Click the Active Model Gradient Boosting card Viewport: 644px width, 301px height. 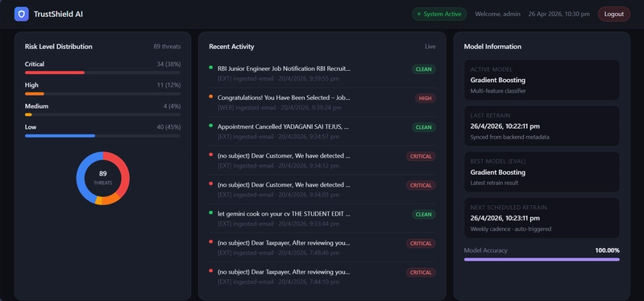[x=542, y=80]
